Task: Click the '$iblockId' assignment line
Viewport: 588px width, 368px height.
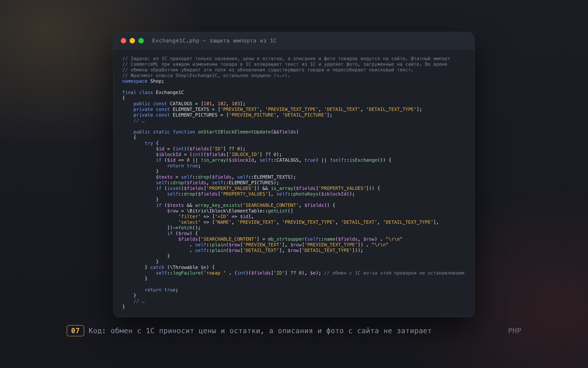Action: [x=219, y=155]
